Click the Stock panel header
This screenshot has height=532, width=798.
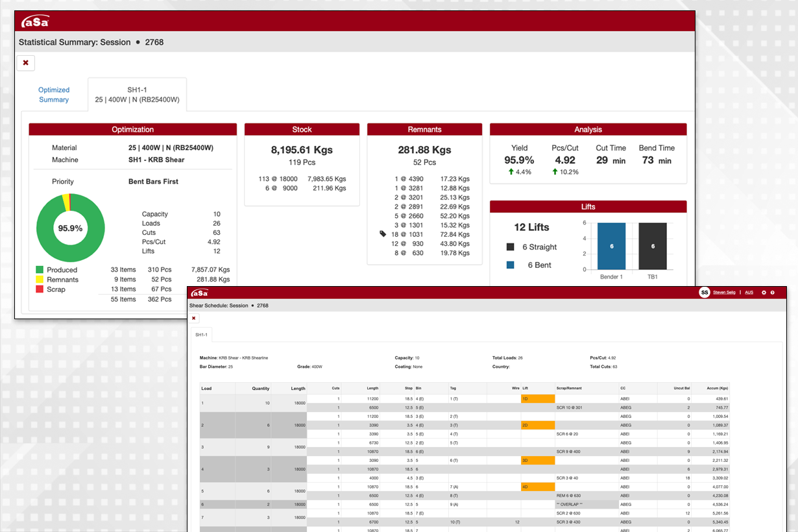[x=302, y=130]
